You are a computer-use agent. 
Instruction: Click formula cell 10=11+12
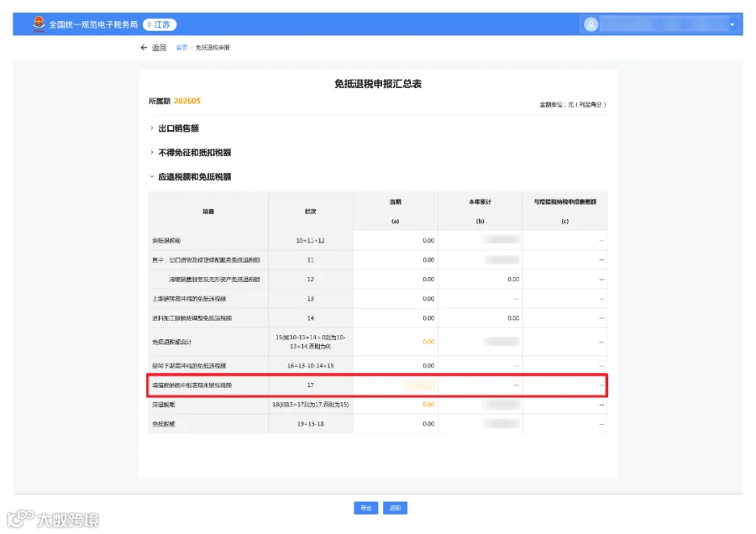[x=311, y=240]
